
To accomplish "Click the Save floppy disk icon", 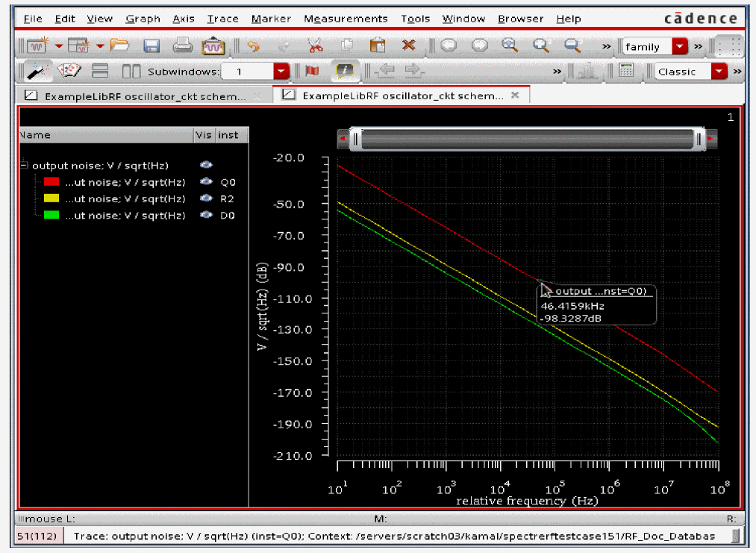I will tap(151, 46).
